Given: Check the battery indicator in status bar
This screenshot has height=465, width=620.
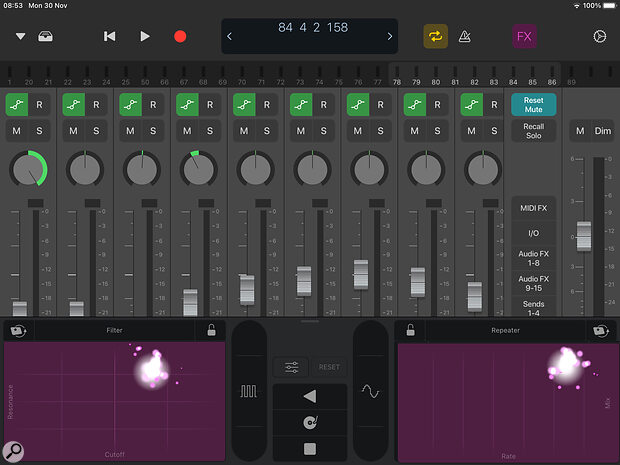Looking at the screenshot, I should point(609,6).
